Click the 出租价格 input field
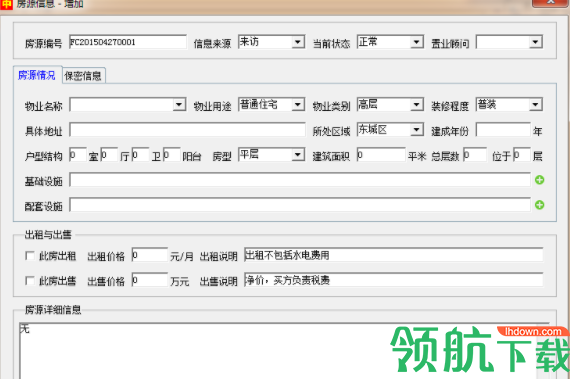Screen dimensions: 570x379 click(x=149, y=255)
